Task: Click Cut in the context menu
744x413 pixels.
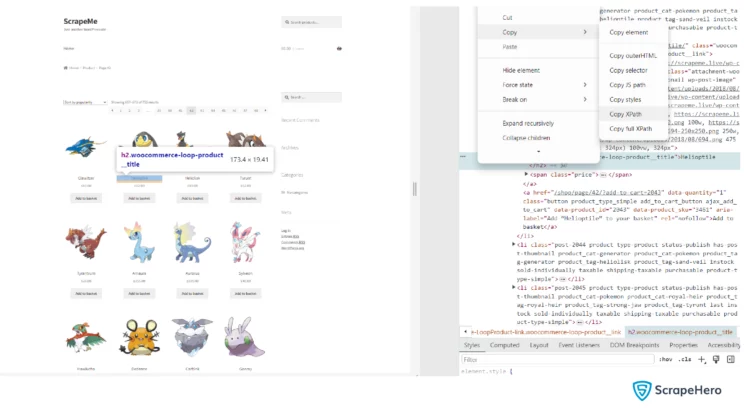Action: 507,18
